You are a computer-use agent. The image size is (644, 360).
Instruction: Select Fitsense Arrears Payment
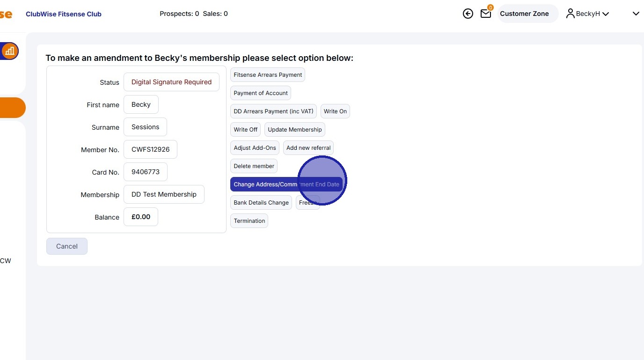coord(267,74)
